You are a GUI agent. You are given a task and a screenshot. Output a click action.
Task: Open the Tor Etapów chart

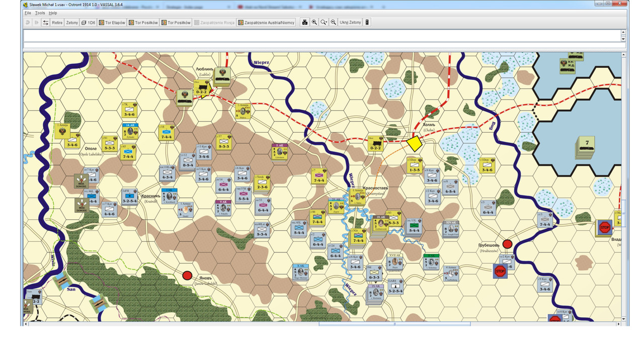(112, 23)
